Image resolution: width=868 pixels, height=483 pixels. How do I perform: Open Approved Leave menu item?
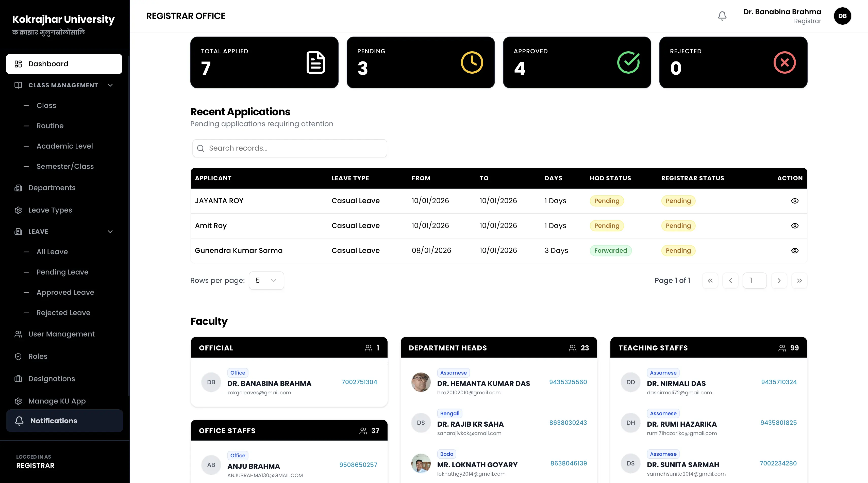point(65,292)
